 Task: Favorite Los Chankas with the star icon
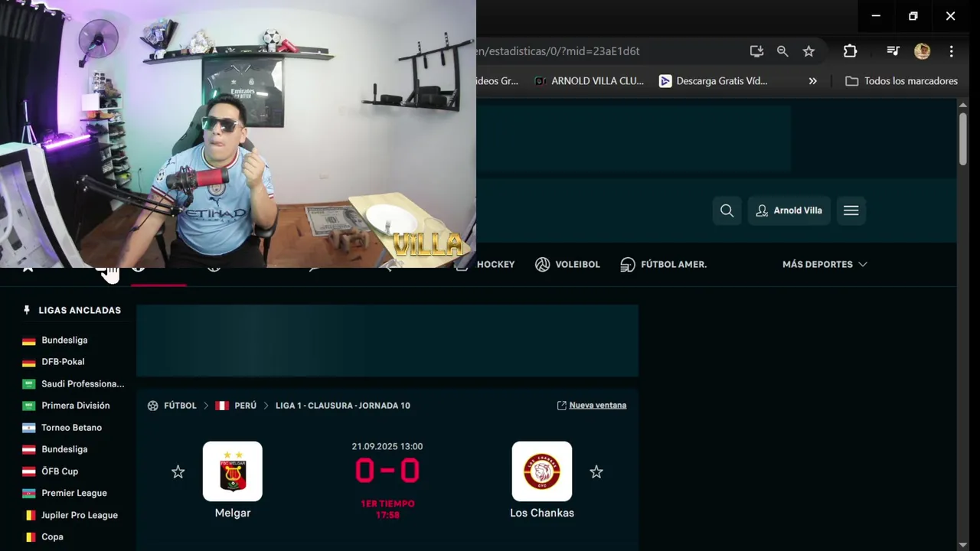coord(596,472)
